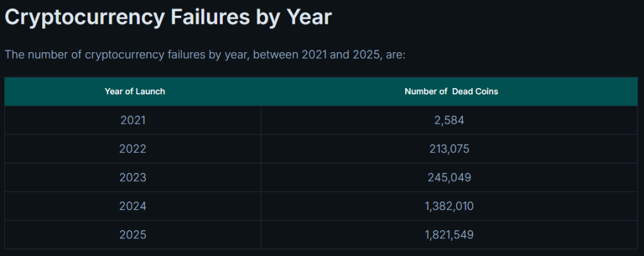
Task: Select the 2023 year cell
Action: point(133,177)
